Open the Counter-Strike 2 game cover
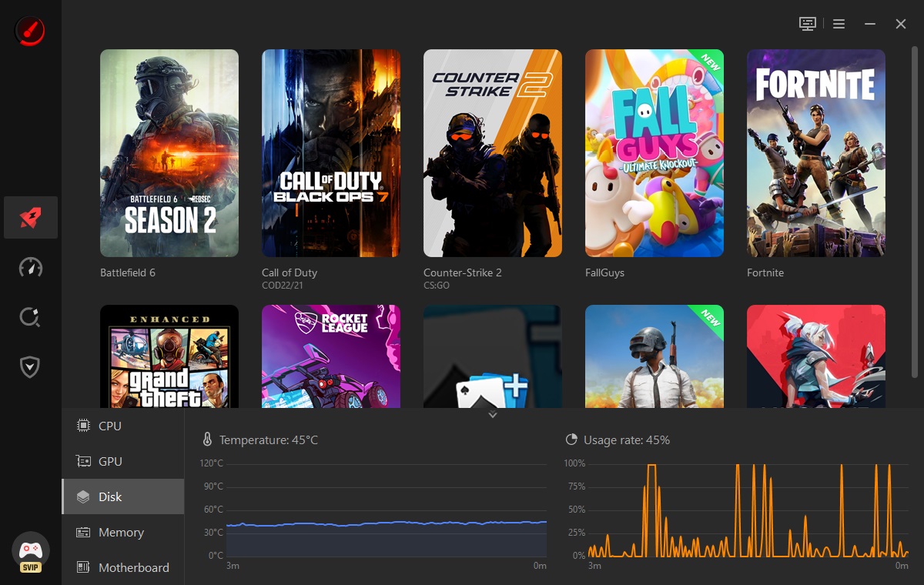Image resolution: width=924 pixels, height=585 pixels. click(x=493, y=153)
